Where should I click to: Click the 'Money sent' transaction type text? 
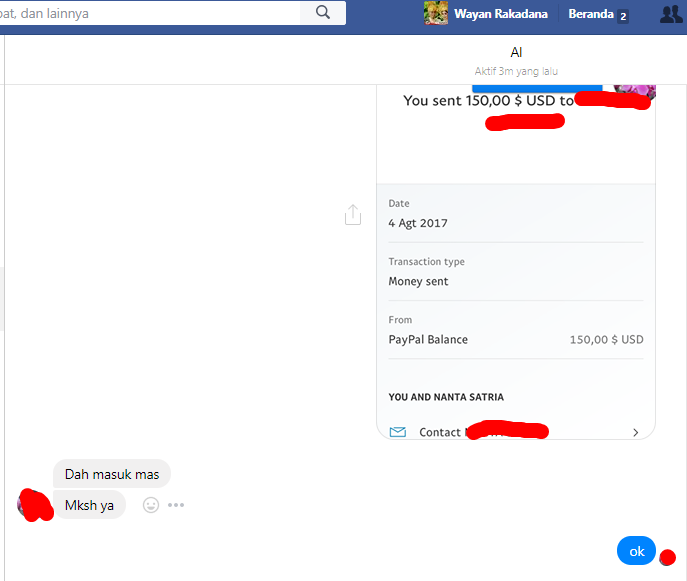[418, 281]
